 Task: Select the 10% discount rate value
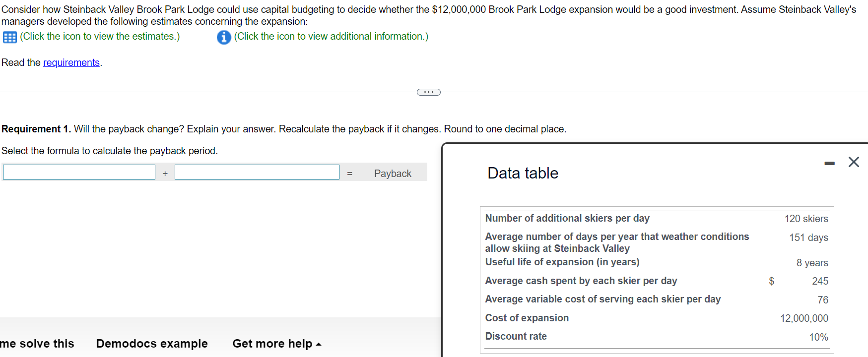pyautogui.click(x=818, y=337)
